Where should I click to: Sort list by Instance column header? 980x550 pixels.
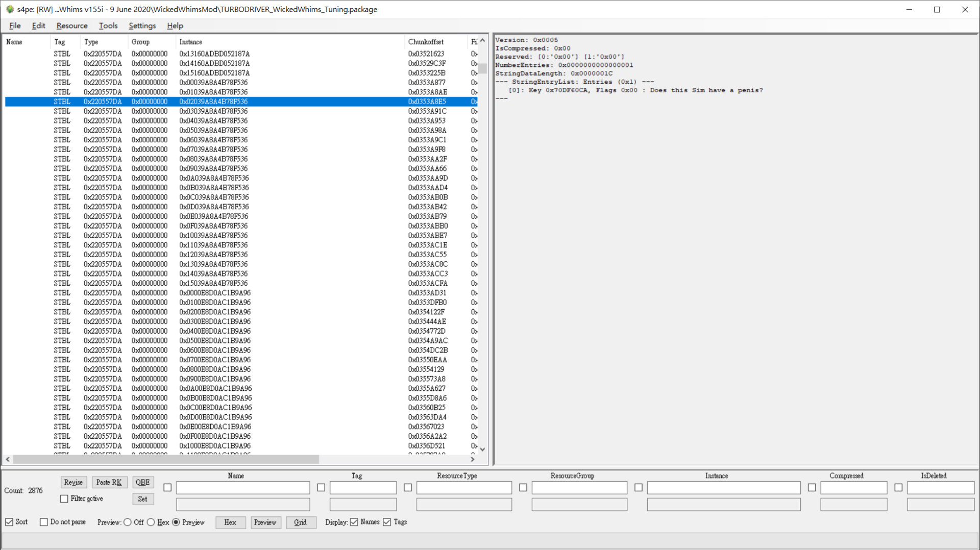tap(290, 42)
